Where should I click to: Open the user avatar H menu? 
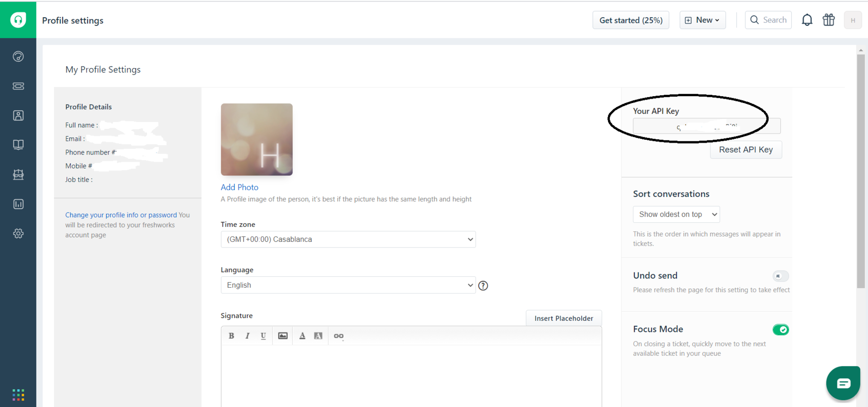tap(853, 20)
